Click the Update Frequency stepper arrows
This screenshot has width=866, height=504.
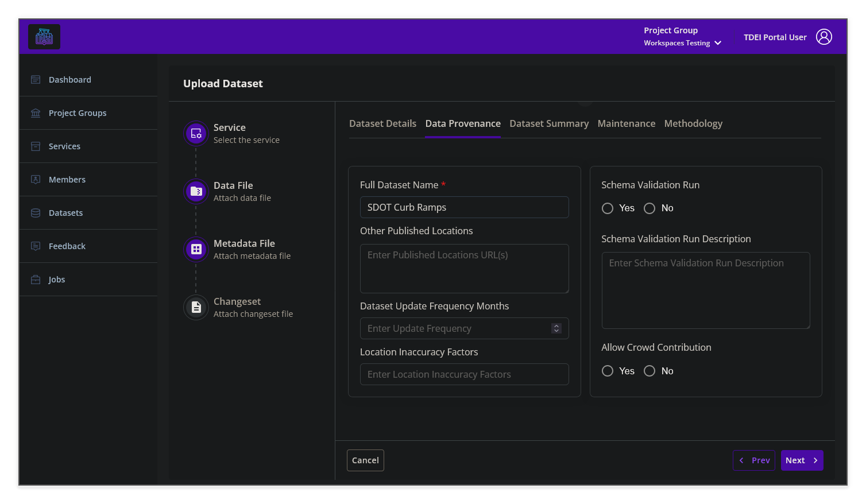coord(556,328)
